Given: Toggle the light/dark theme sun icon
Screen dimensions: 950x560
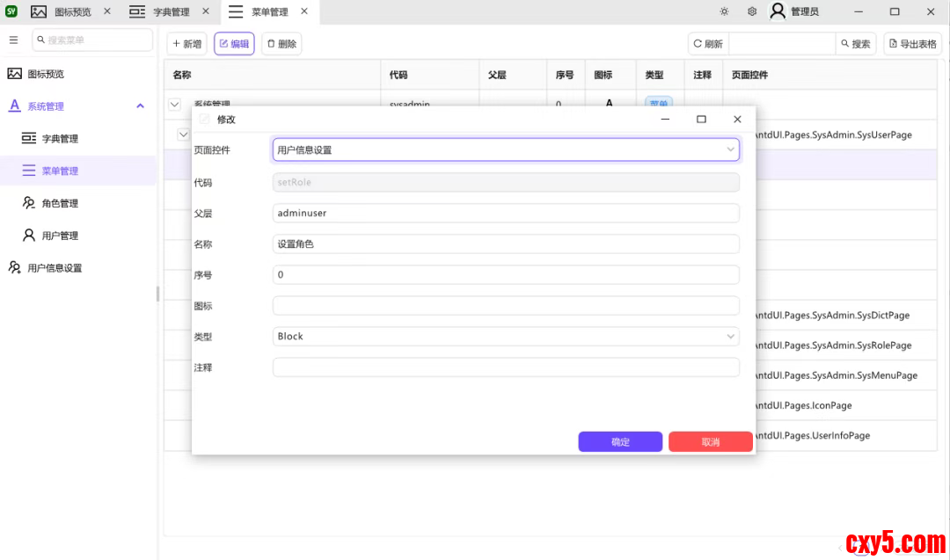Looking at the screenshot, I should point(724,11).
